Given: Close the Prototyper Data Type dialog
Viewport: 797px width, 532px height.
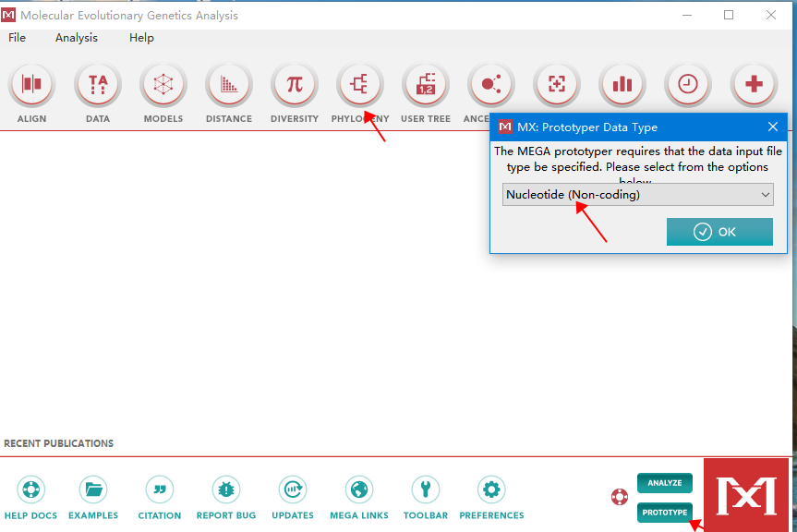Looking at the screenshot, I should coord(773,127).
